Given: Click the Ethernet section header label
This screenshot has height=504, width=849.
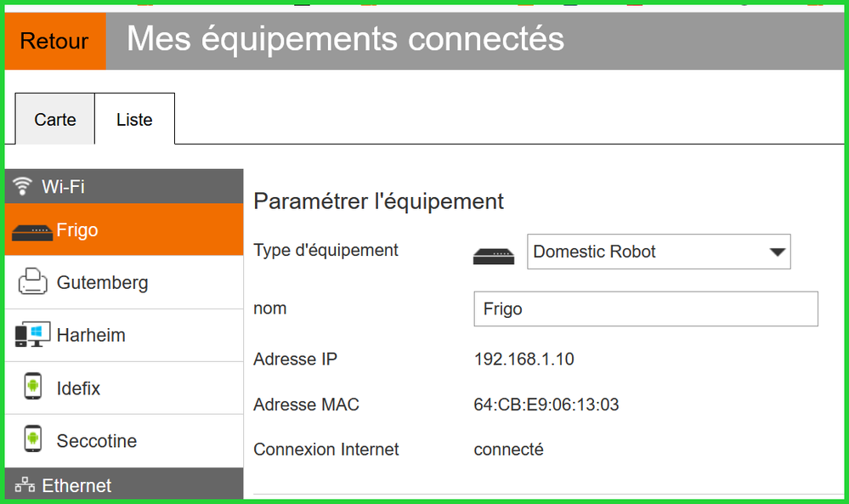Looking at the screenshot, I should 76,486.
